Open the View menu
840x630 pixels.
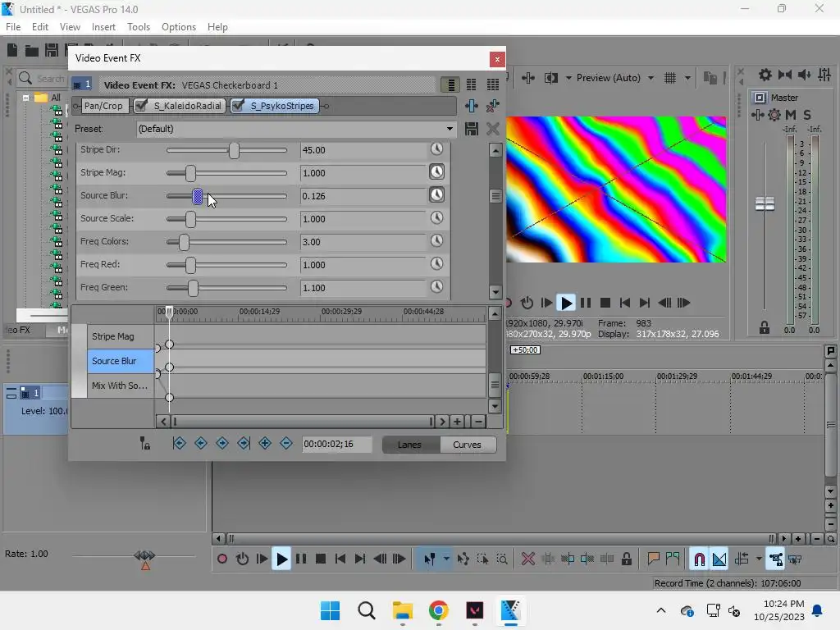[71, 27]
